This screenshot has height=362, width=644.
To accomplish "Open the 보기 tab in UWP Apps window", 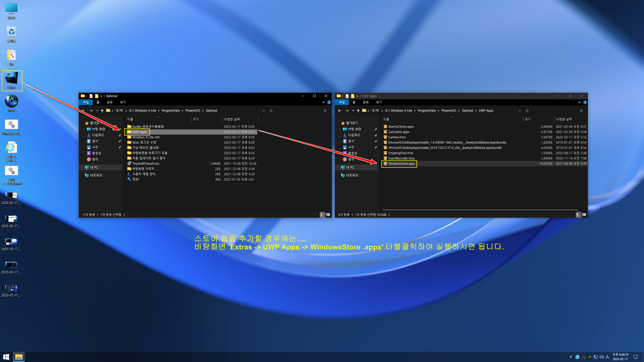I will (x=379, y=102).
